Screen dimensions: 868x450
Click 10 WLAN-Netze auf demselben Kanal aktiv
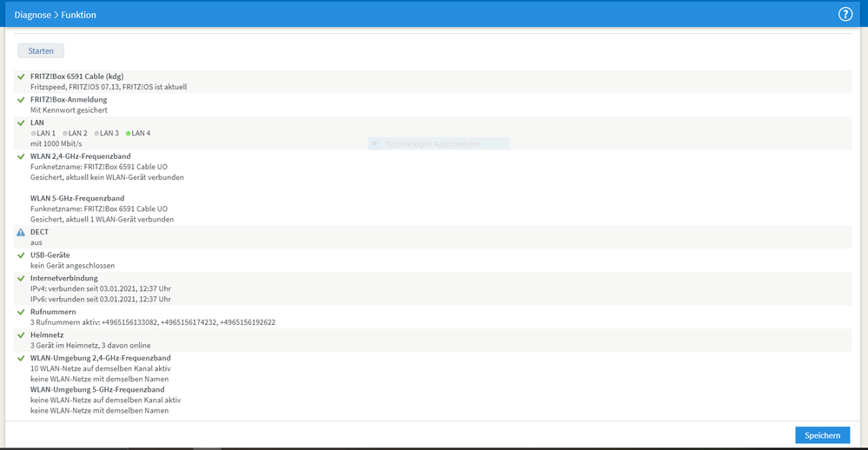[101, 368]
